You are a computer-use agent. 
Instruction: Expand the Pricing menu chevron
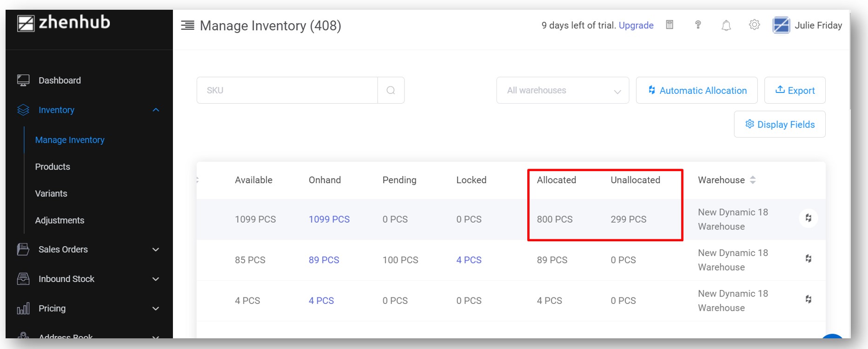(156, 309)
